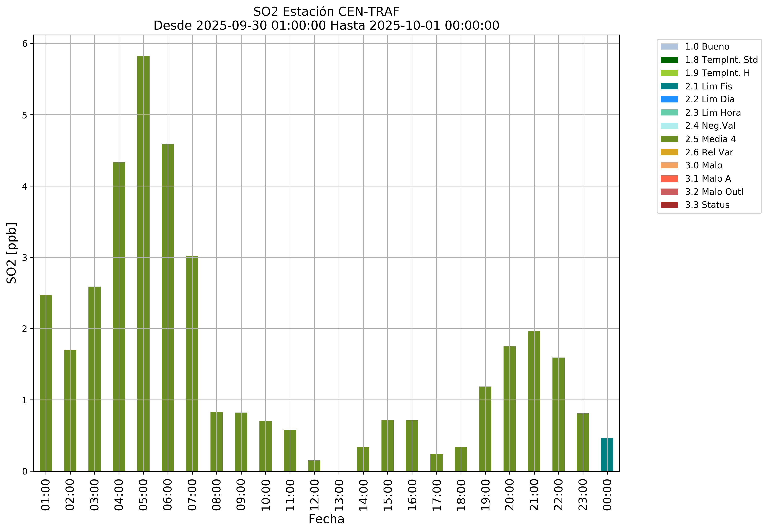Click the y-axis label SO2 [ppb]
768x532 pixels.
[12, 253]
